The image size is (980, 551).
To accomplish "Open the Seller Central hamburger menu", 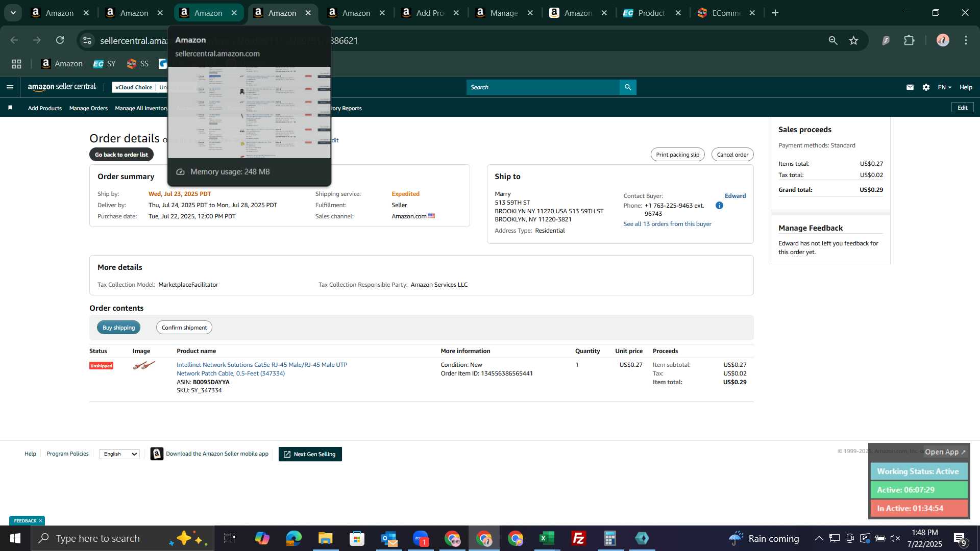I will pos(10,87).
